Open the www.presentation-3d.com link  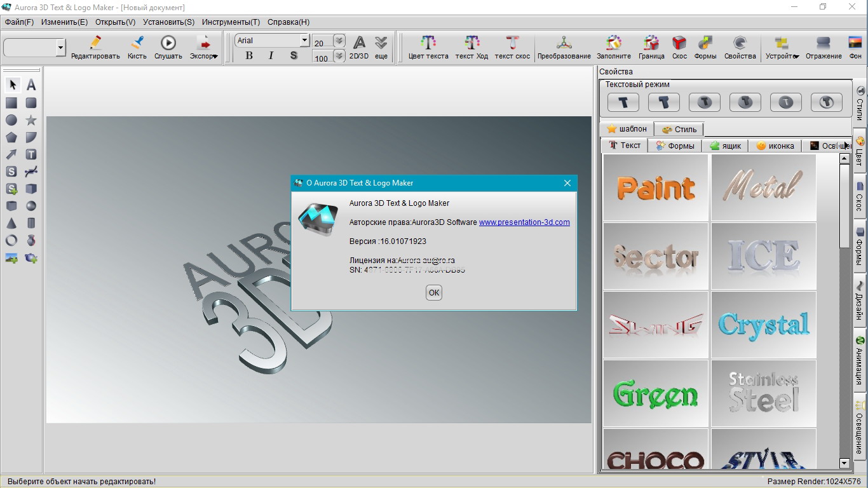pyautogui.click(x=524, y=222)
